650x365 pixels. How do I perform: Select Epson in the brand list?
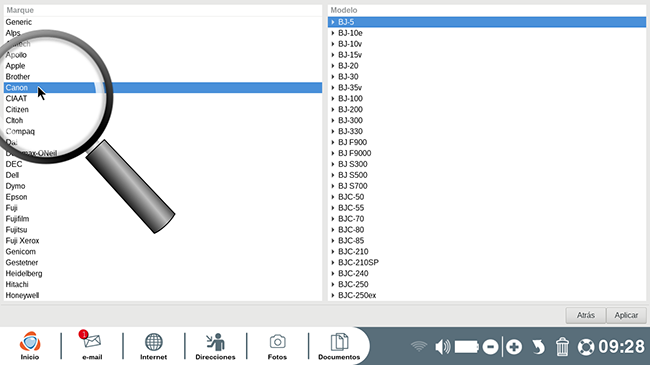(163, 197)
